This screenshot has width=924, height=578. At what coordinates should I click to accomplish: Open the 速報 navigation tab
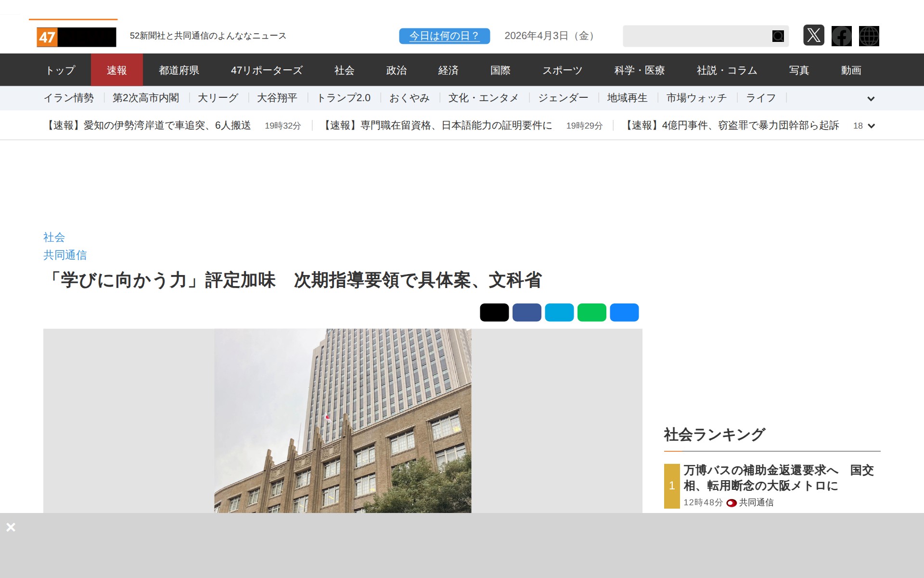(116, 70)
